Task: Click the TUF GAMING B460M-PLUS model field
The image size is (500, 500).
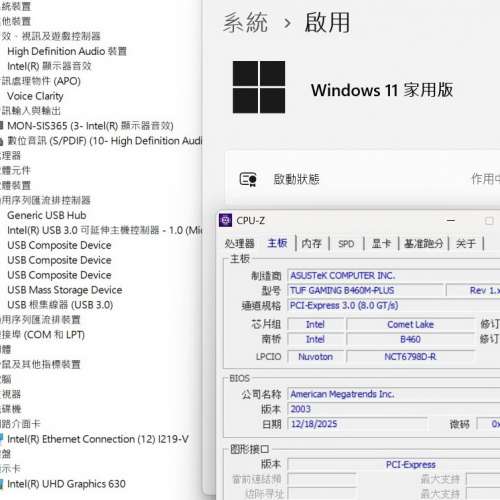Action: point(365,290)
